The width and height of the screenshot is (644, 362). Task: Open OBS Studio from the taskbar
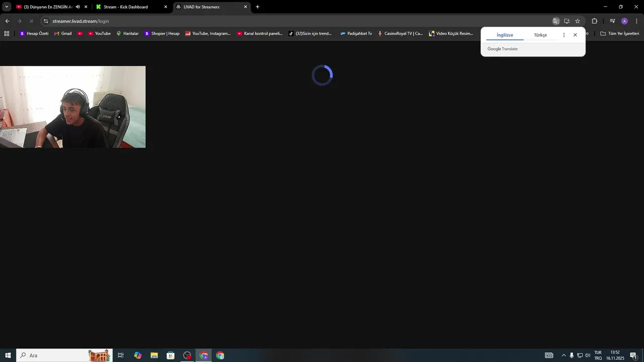click(x=187, y=355)
